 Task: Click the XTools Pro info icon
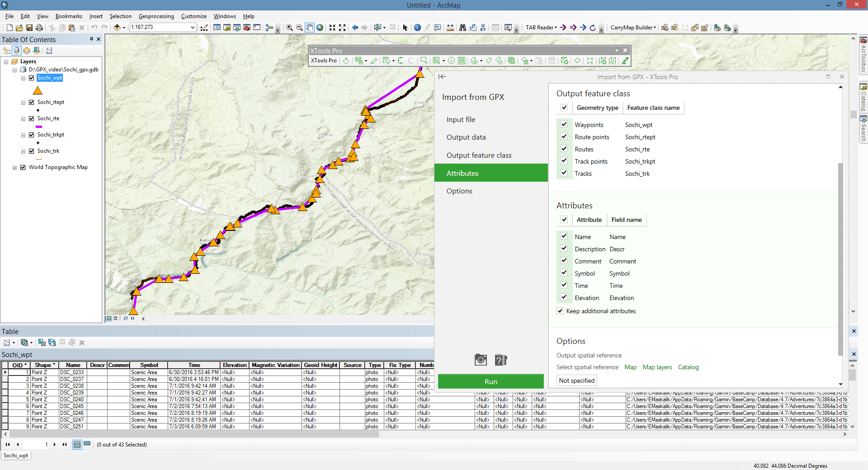click(451, 61)
